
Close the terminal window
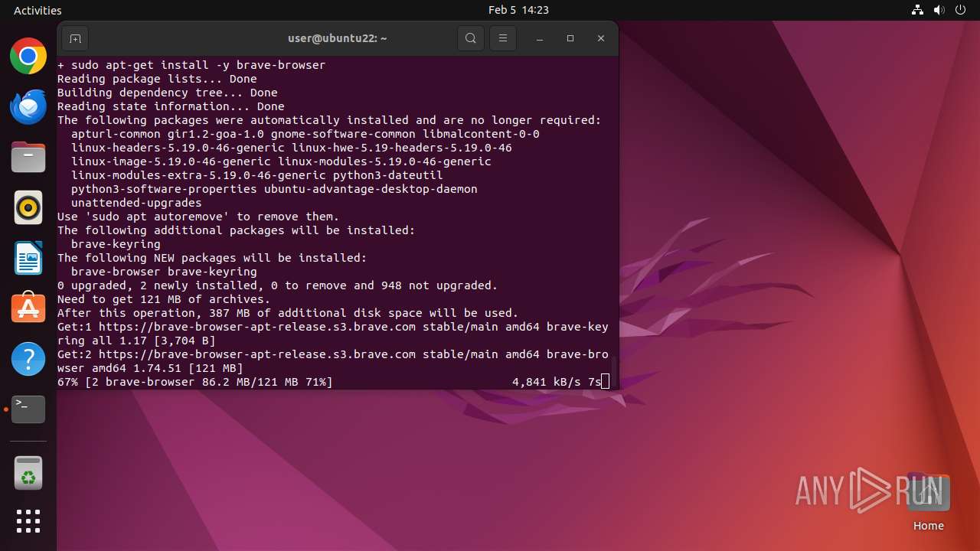pyautogui.click(x=601, y=38)
